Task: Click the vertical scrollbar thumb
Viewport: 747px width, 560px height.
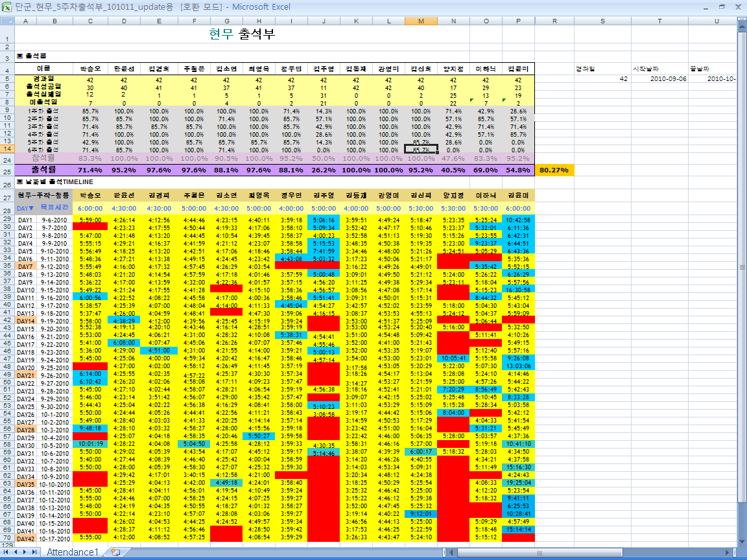Action: (742, 268)
